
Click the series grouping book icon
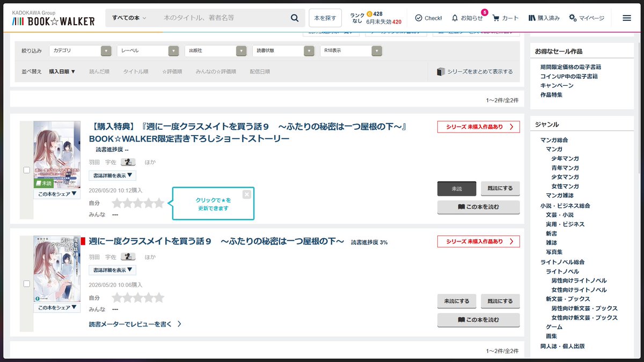(441, 71)
